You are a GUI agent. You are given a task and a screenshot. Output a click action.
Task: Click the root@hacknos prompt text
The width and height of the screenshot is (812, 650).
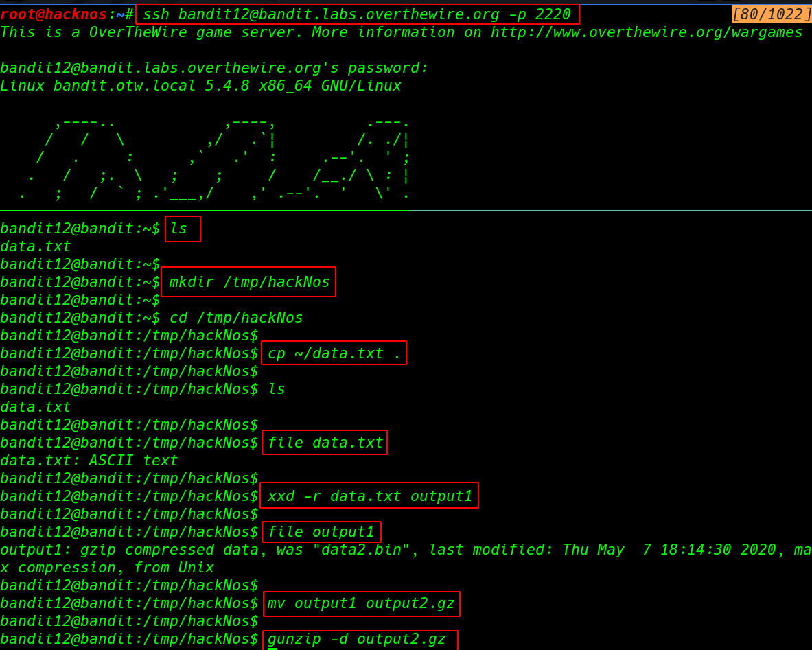point(54,14)
